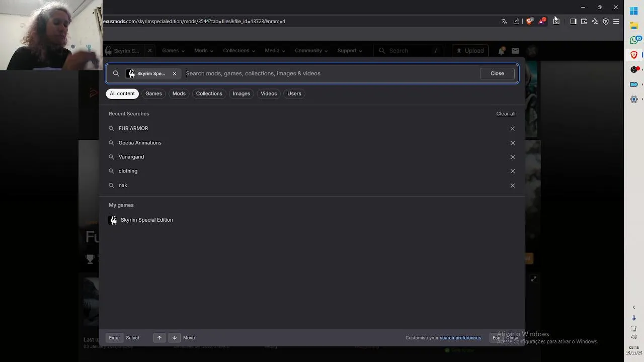
Task: Close the search overlay with Close button
Action: pyautogui.click(x=497, y=73)
